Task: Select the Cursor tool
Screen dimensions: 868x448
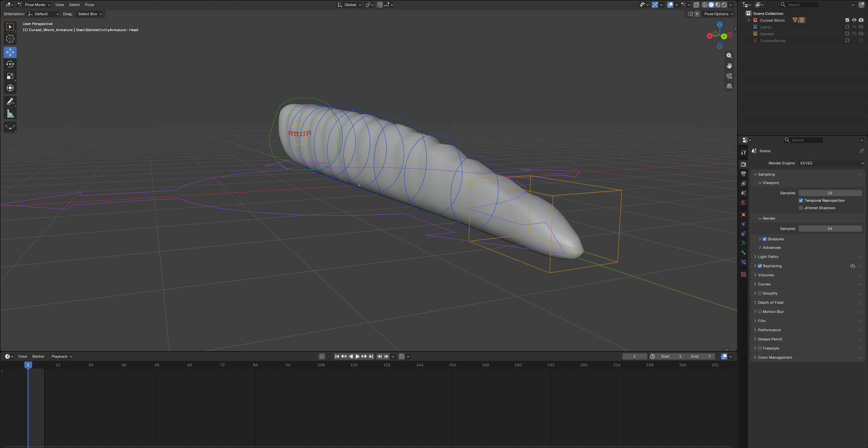Action: click(10, 39)
